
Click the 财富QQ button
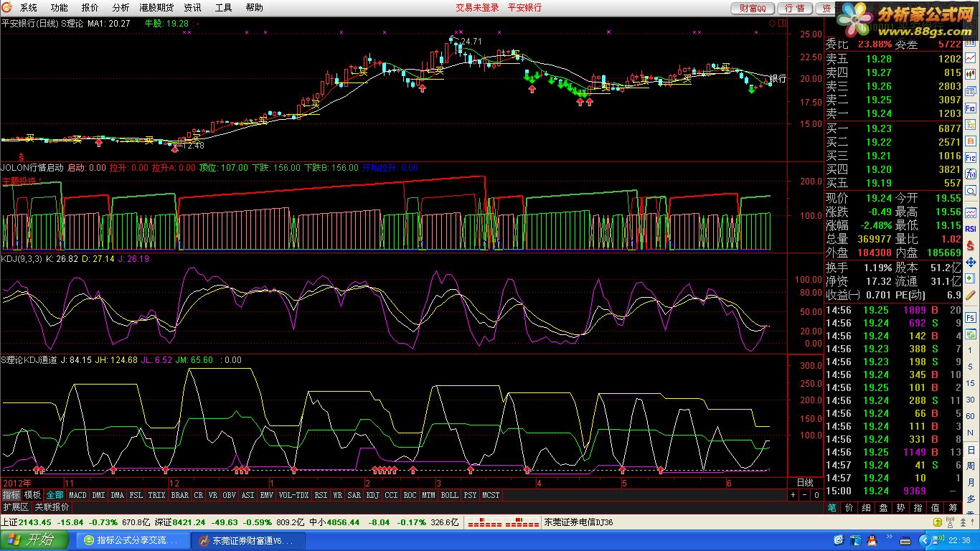point(753,8)
